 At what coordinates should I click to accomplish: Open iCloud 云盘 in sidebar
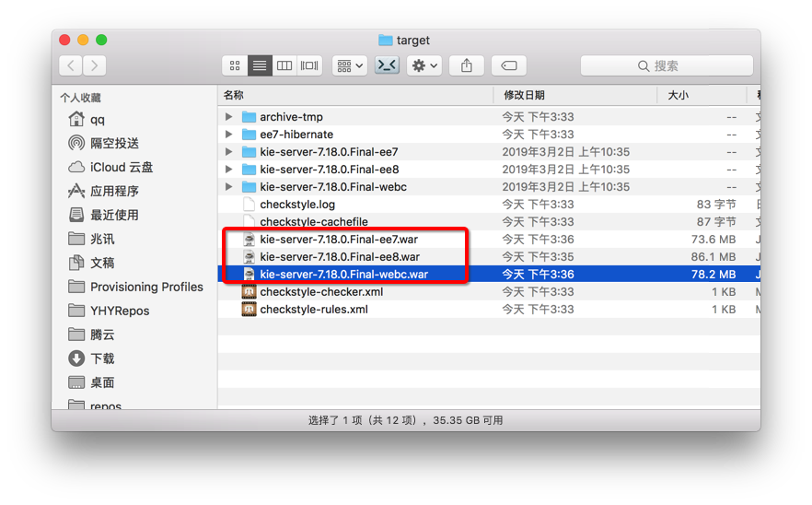click(x=122, y=167)
